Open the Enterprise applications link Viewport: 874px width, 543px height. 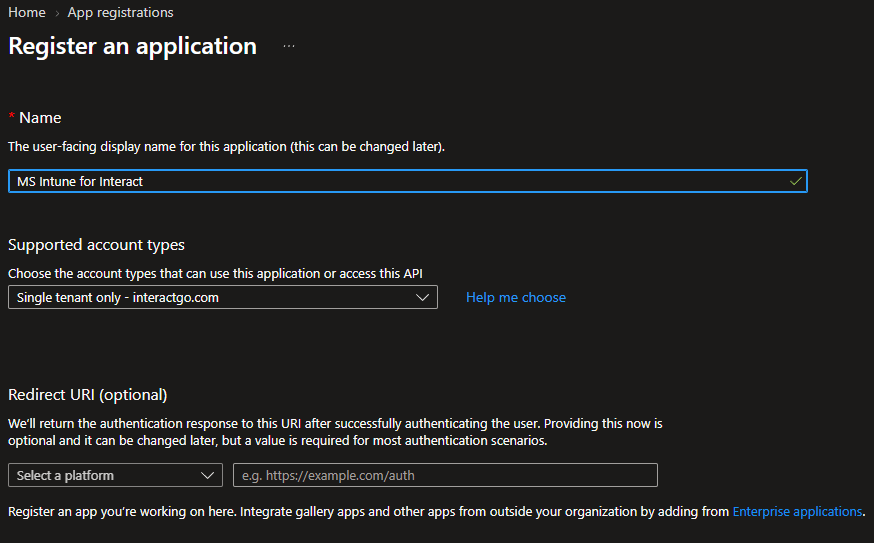tap(797, 511)
